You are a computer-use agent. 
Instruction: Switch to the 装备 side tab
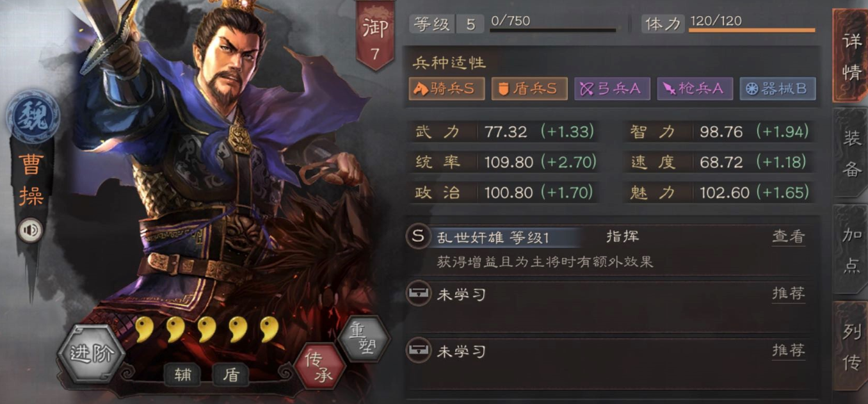click(851, 152)
